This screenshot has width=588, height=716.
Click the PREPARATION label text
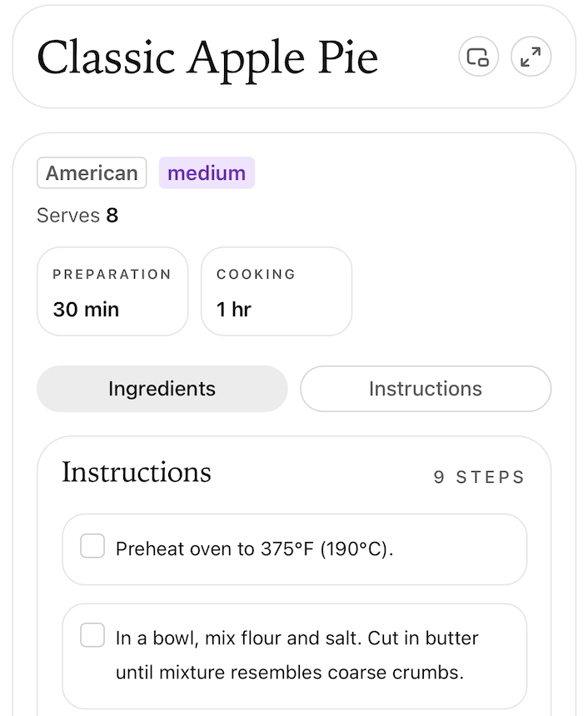tap(112, 274)
